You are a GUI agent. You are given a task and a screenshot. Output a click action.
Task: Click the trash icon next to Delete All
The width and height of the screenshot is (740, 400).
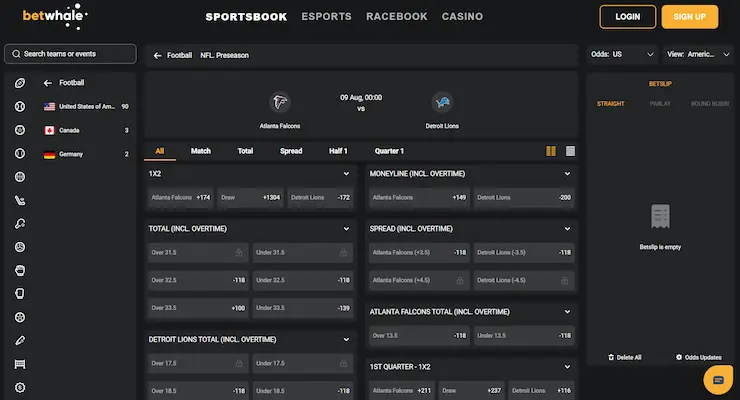611,357
